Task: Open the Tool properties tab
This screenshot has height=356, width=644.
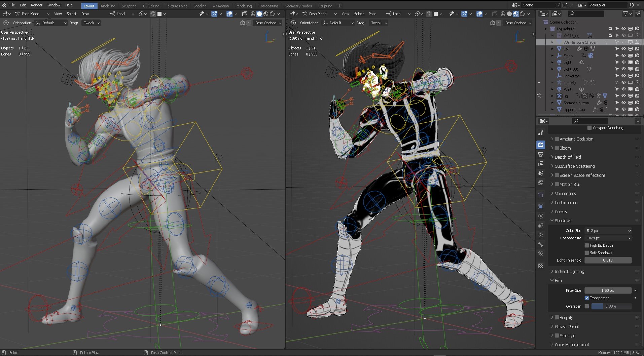Action: (541, 133)
